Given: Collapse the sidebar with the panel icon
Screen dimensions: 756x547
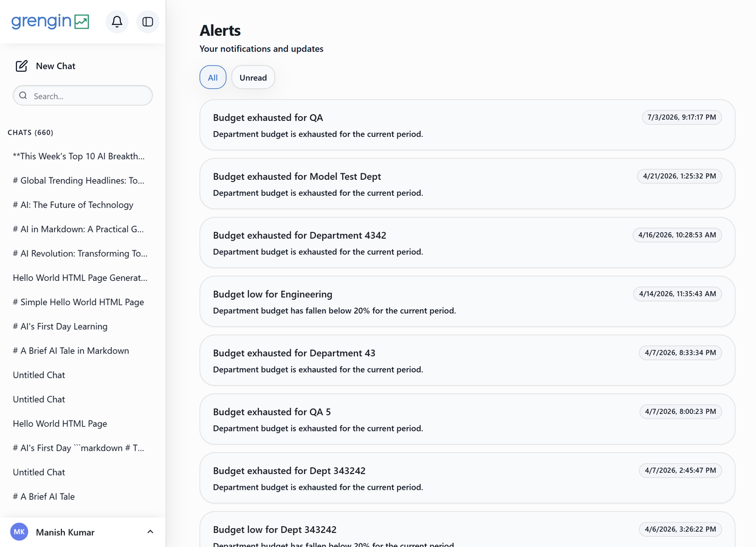Looking at the screenshot, I should [x=148, y=22].
